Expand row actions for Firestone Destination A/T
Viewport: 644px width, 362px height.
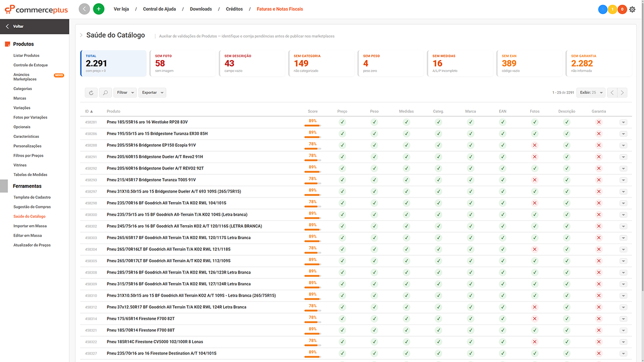pyautogui.click(x=623, y=353)
